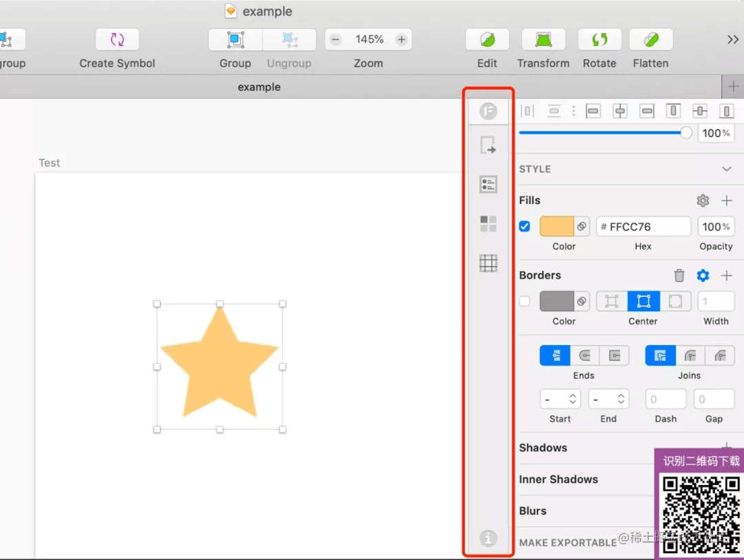Align the layer horizontally to center
744x560 pixels.
pyautogui.click(x=620, y=111)
